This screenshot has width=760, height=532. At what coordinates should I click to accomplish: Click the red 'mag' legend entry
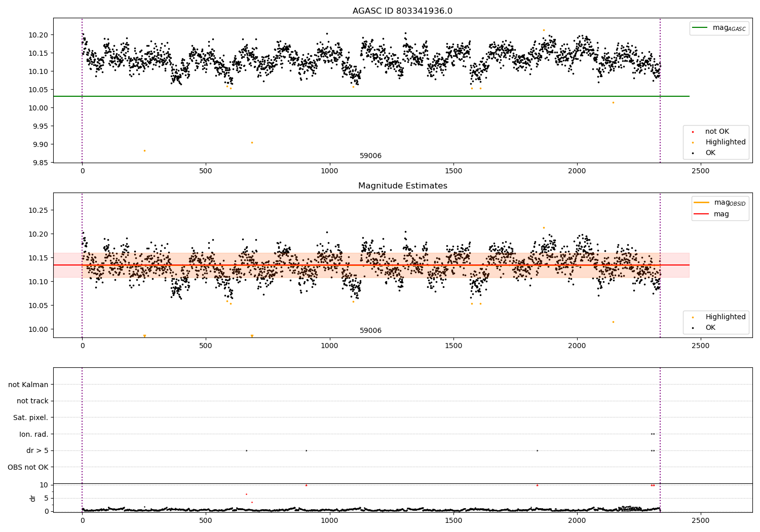(721, 214)
